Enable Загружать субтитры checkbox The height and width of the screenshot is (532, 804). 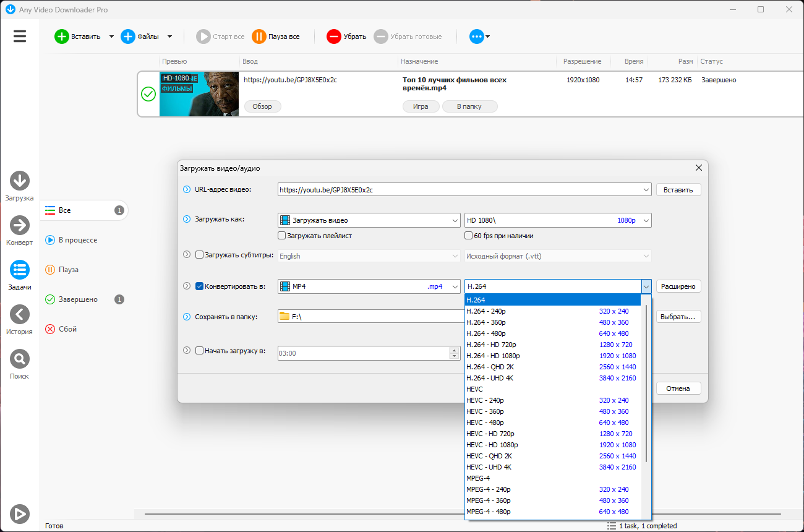pos(199,254)
